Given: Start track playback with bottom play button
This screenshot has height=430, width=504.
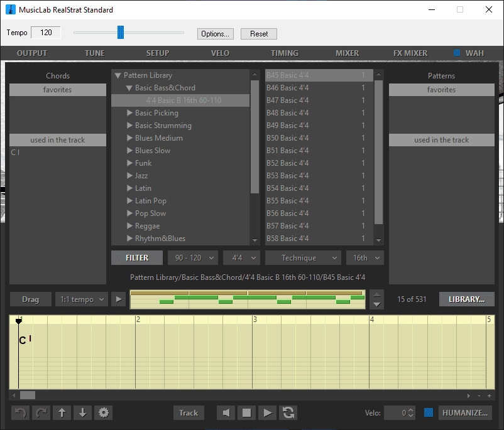Looking at the screenshot, I should click(267, 412).
